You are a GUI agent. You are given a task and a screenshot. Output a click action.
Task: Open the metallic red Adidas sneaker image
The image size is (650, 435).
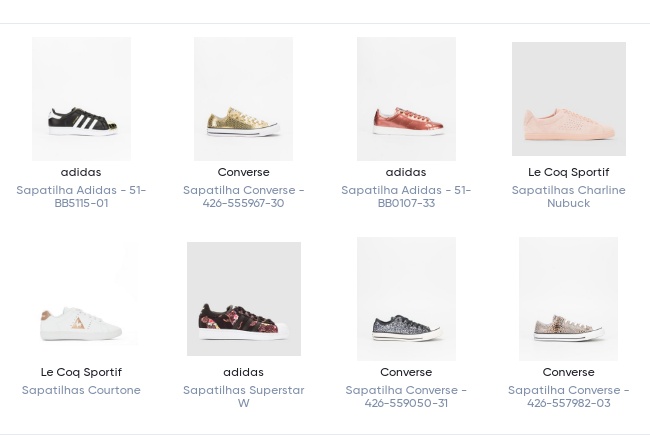(406, 99)
